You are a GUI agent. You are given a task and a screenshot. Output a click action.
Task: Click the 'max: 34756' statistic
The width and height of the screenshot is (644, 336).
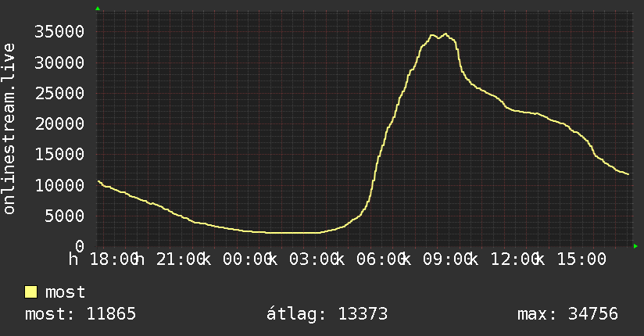567,314
